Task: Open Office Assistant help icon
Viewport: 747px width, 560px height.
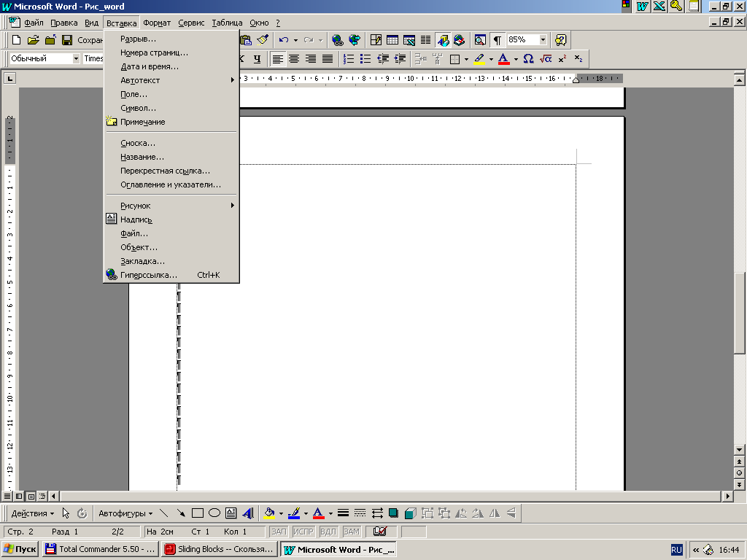Action: click(561, 40)
